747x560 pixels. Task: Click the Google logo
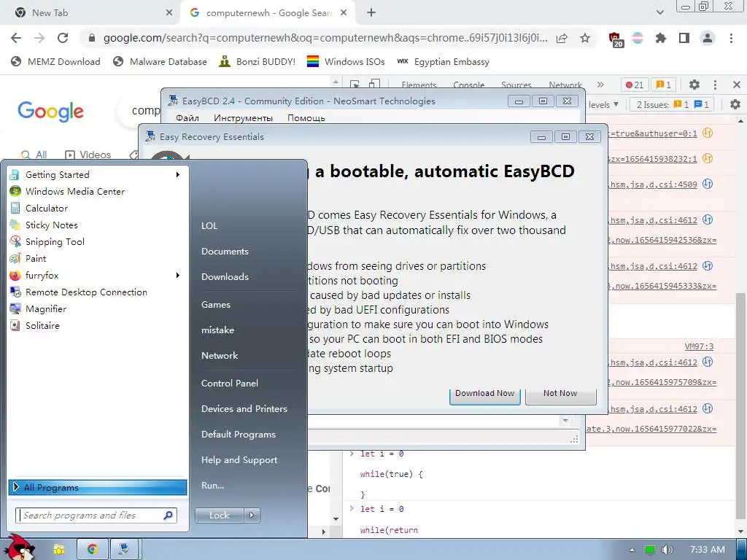[x=50, y=112]
